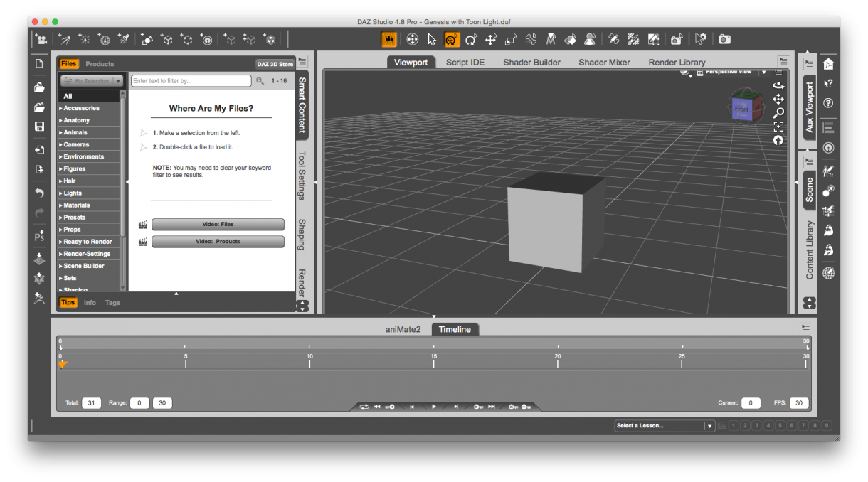Toggle the key creation icon in timeline controls
Screen dimensions: 868x482
[x=525, y=406]
